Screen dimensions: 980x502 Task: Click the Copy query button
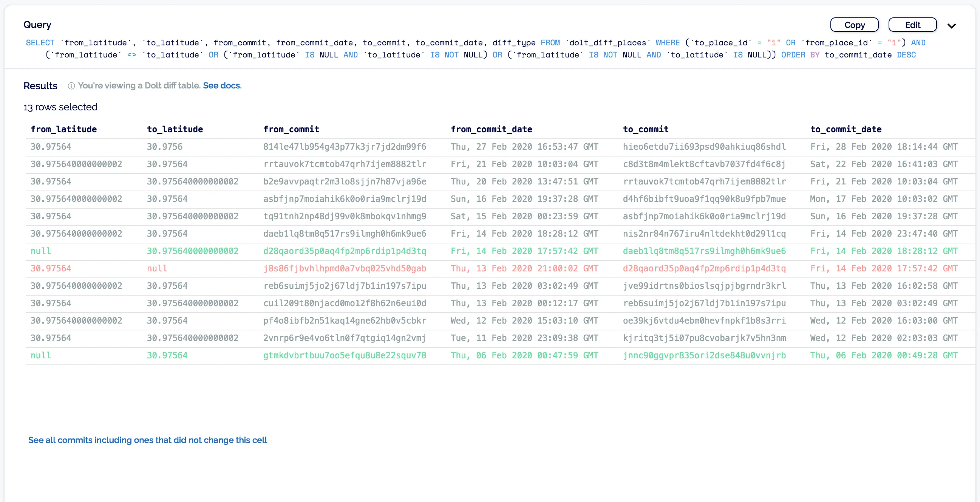[854, 25]
